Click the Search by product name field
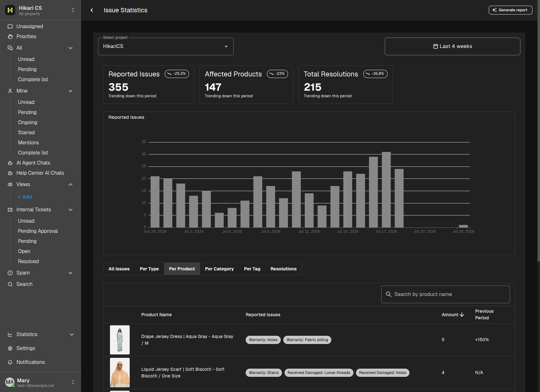 click(445, 294)
